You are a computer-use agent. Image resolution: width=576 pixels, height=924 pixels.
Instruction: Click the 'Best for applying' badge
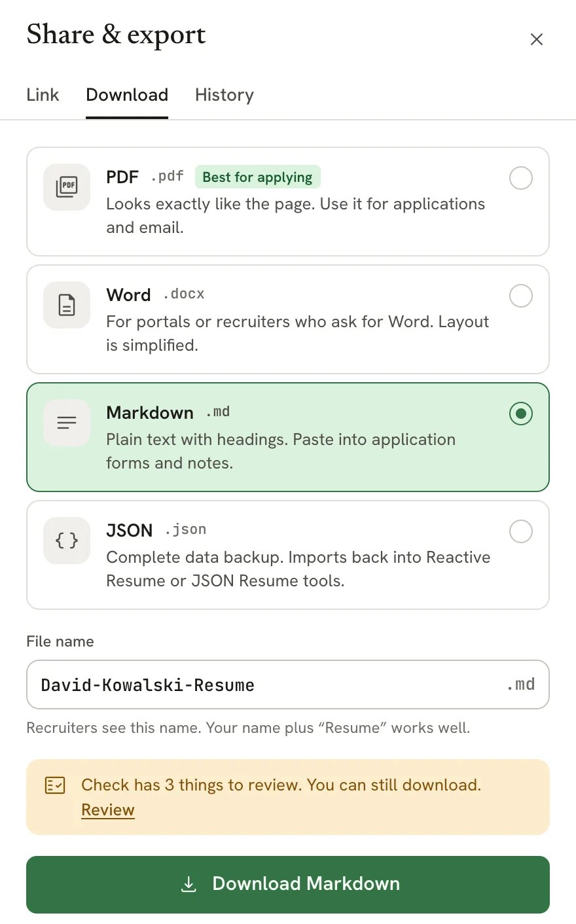(258, 177)
